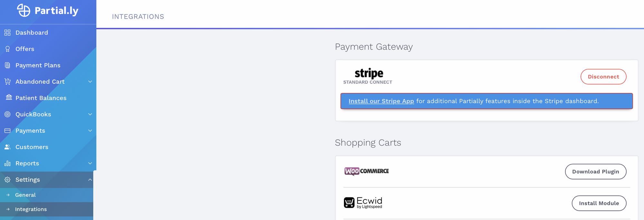Click the Patient Balances bank icon
Viewport: 644px width, 220px height.
coord(9,97)
